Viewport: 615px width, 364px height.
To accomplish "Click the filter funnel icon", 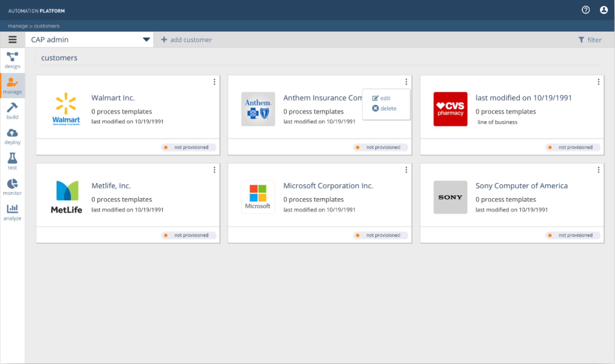I will [581, 40].
